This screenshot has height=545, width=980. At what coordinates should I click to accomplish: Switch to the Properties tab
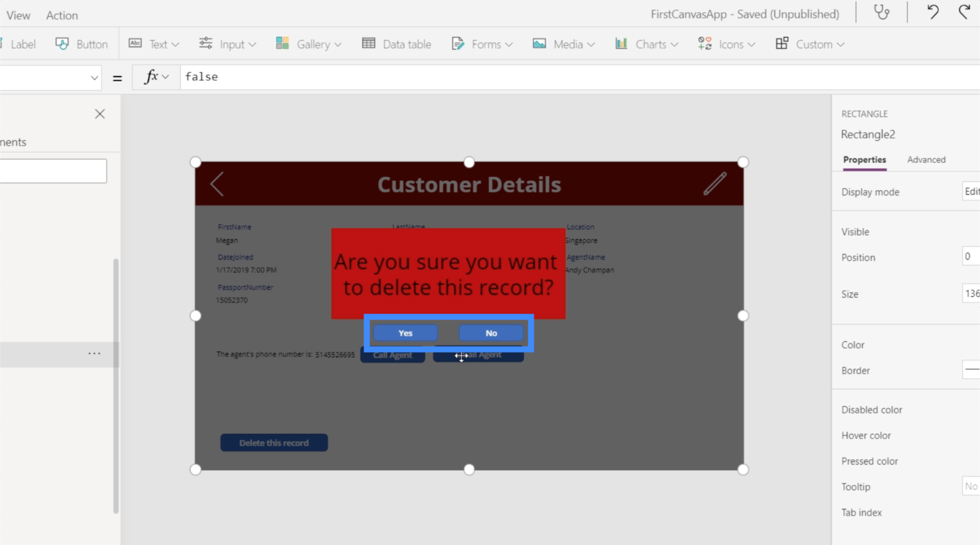[x=864, y=160]
